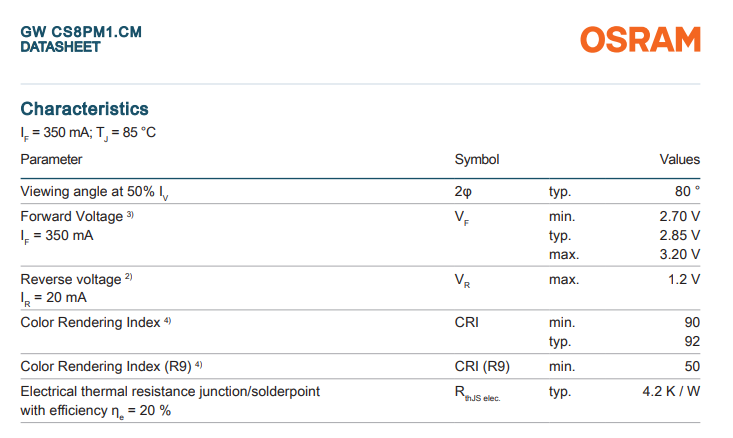This screenshot has height=438, width=733.
Task: Click the 3.20 V maximum forward voltage
Action: (x=679, y=254)
